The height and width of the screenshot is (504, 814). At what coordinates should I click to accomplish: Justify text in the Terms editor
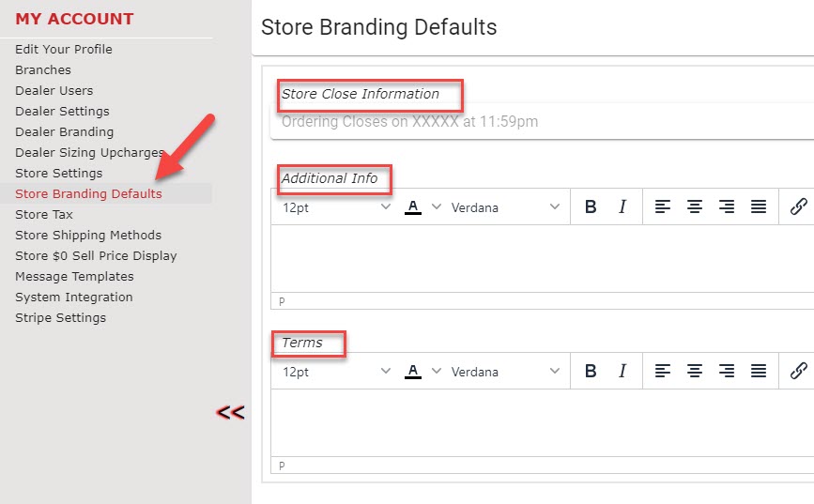point(759,371)
